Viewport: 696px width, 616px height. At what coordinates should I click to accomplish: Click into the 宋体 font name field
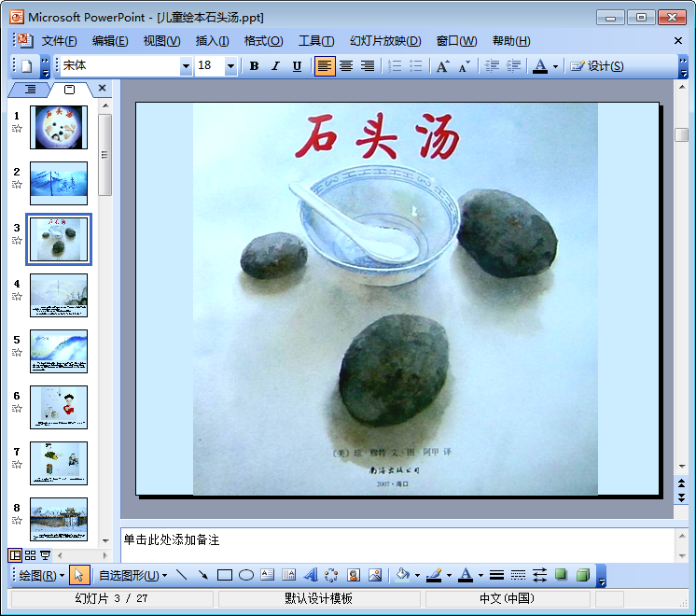(120, 65)
